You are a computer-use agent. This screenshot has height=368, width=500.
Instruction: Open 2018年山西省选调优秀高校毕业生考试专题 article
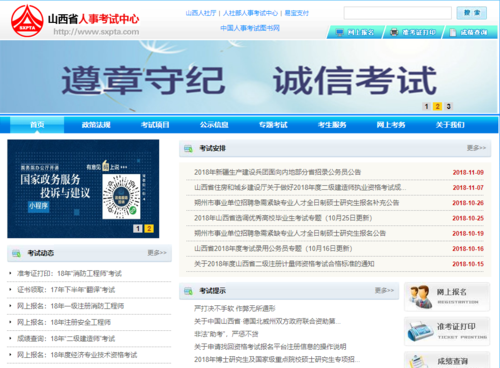(283, 218)
